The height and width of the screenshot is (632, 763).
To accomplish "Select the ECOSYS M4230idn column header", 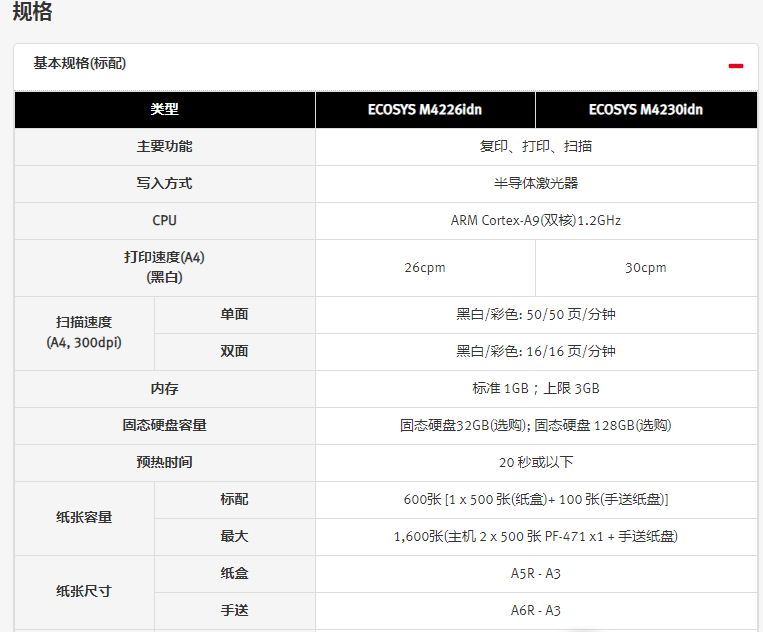I will coord(646,109).
